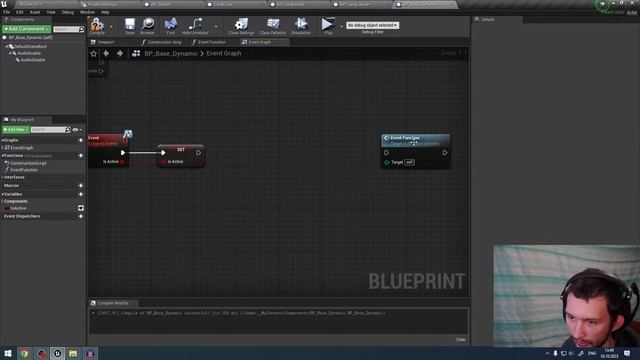Add a new macro with plus icon

[80, 186]
